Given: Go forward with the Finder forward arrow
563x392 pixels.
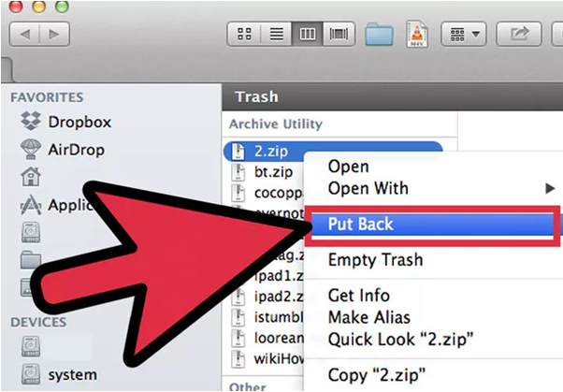Looking at the screenshot, I should click(54, 35).
